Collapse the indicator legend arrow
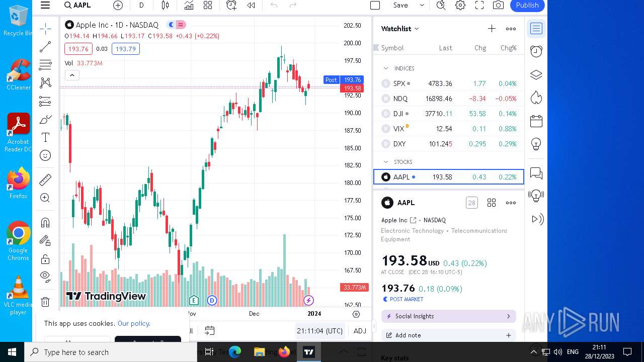The height and width of the screenshot is (362, 644). (72, 75)
